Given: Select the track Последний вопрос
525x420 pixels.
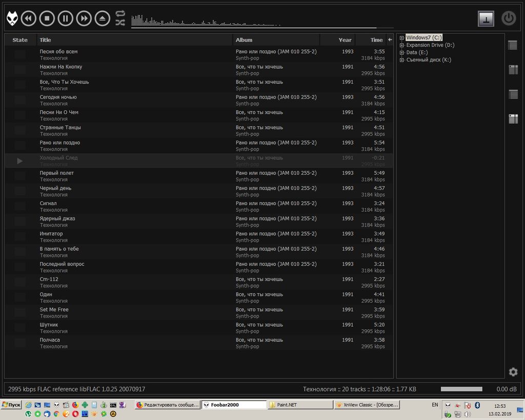Looking at the screenshot, I should (x=199, y=267).
